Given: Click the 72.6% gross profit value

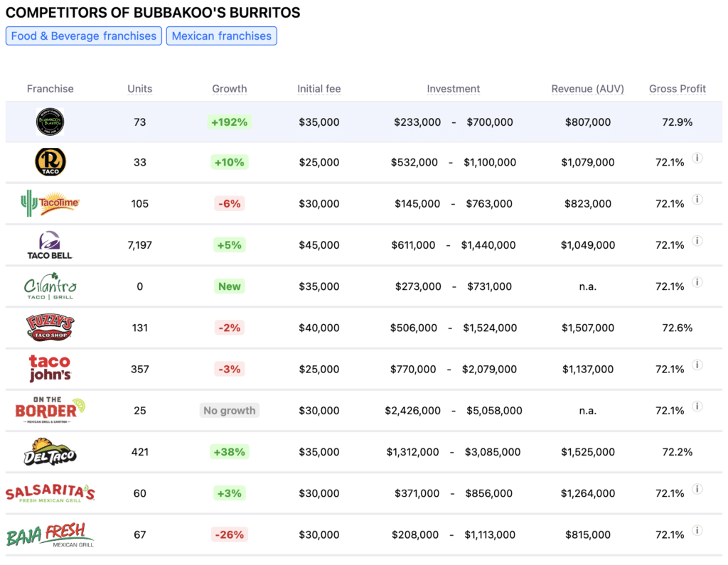Looking at the screenshot, I should 677,328.
